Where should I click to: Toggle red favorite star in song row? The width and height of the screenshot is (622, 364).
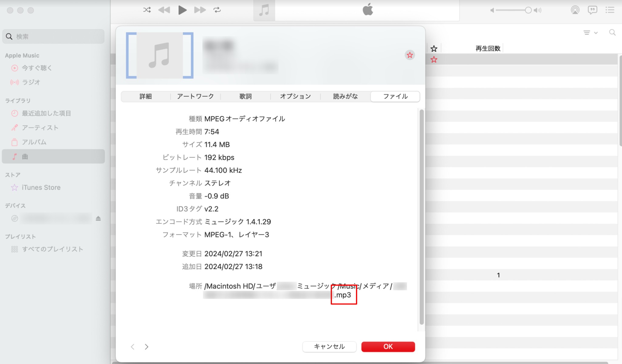[x=434, y=59]
